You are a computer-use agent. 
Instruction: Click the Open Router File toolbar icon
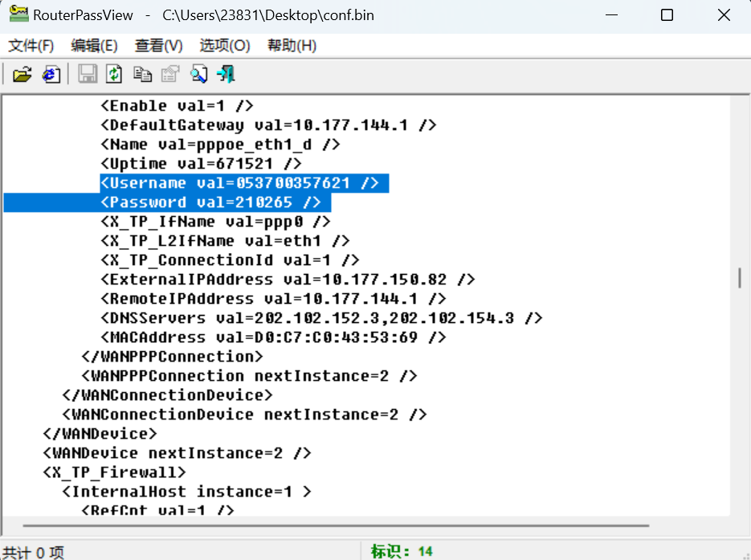tap(22, 75)
